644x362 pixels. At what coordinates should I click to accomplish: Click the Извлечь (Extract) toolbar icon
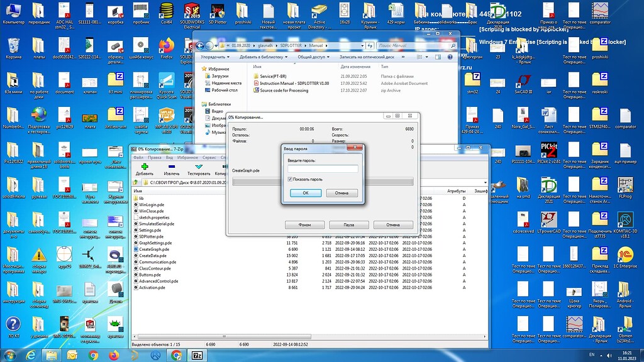[x=171, y=167]
